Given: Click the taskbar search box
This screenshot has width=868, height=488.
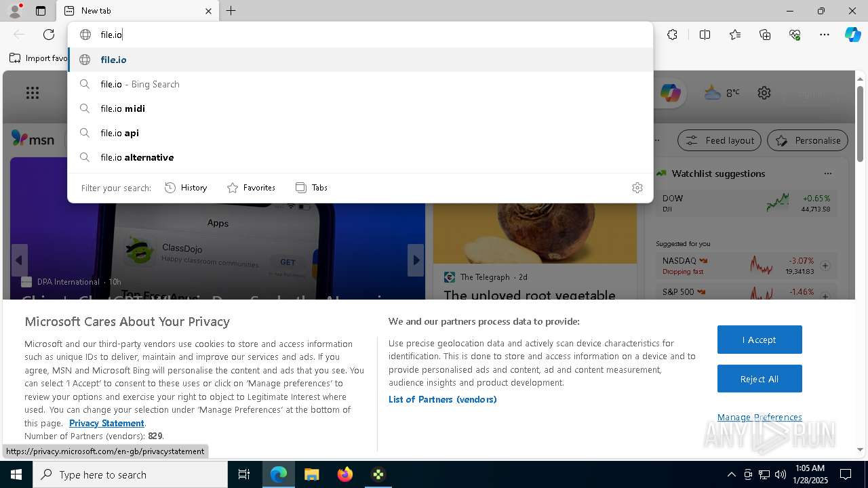Looking at the screenshot, I should coord(130,474).
